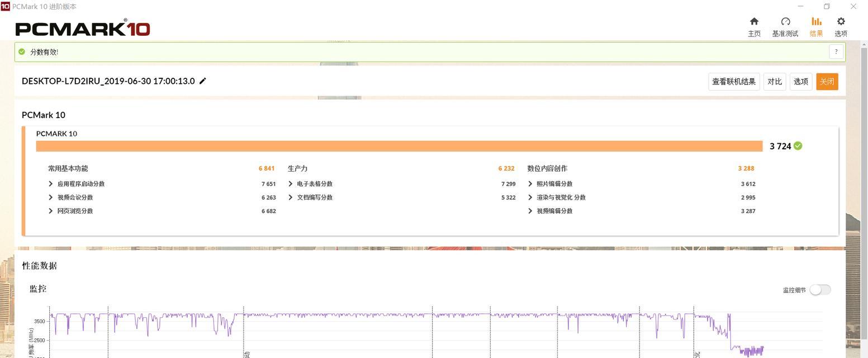Click the 分数有效! message text
This screenshot has width=868, height=358.
click(44, 52)
